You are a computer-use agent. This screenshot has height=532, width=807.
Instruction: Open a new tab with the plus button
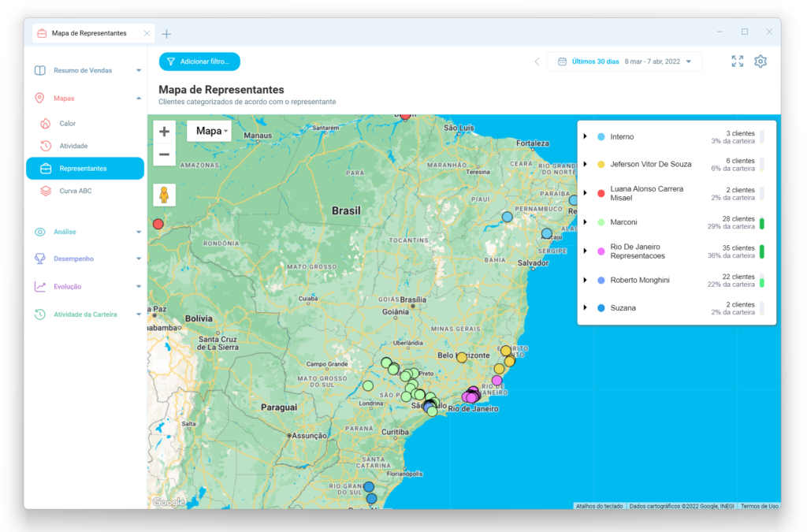coord(166,33)
